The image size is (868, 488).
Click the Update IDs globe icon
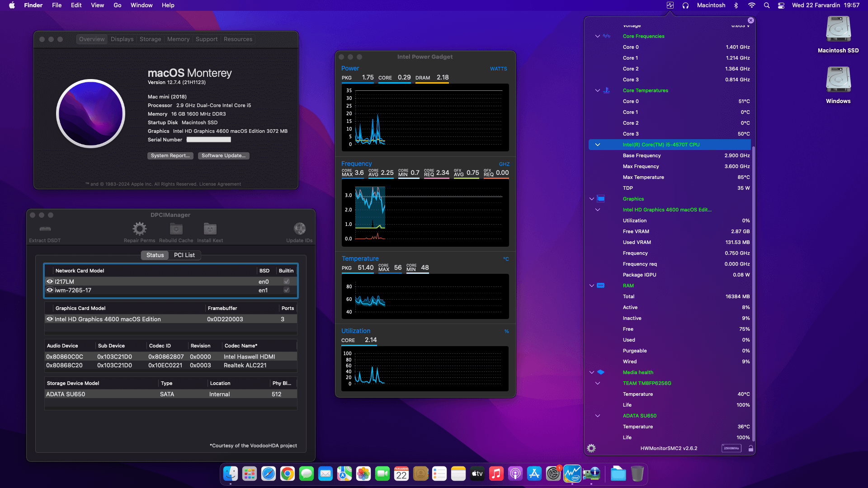[299, 229]
